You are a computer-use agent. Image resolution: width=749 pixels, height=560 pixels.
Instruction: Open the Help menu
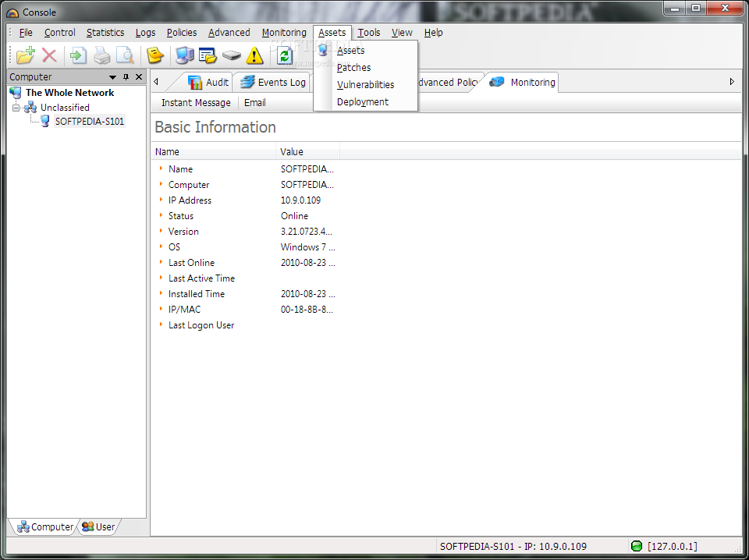click(433, 33)
